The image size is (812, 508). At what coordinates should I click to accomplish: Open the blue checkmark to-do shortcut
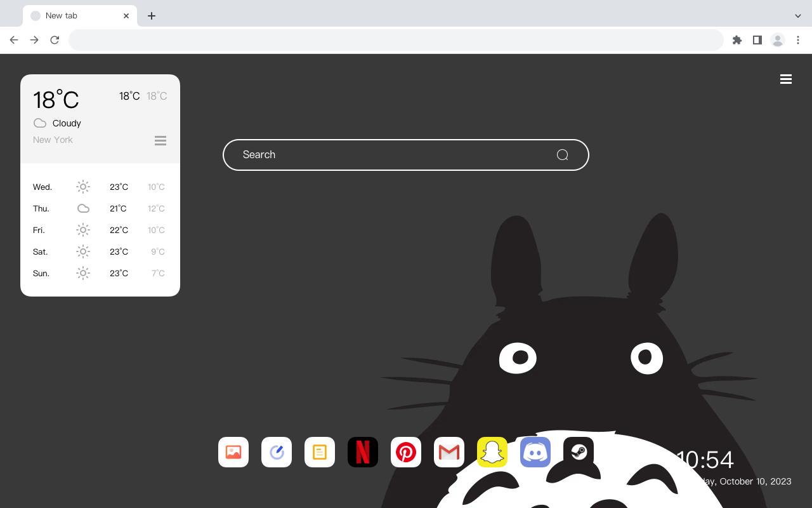click(277, 452)
